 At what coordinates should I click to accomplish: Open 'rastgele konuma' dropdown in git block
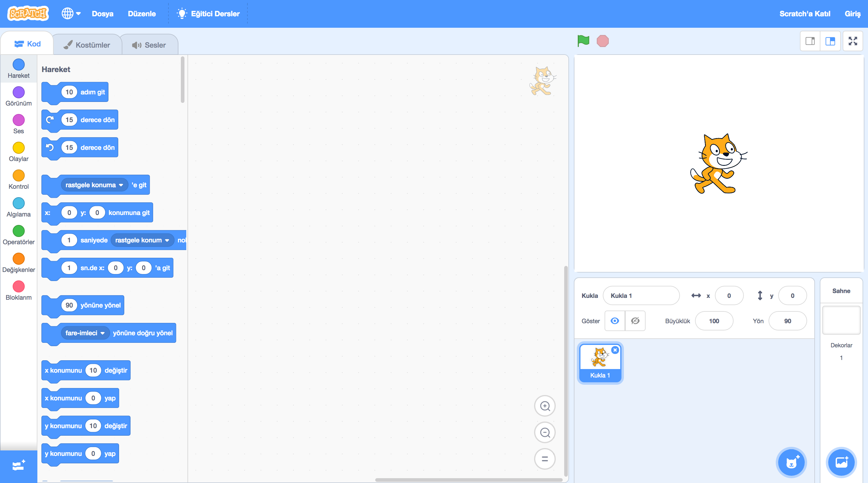point(94,185)
